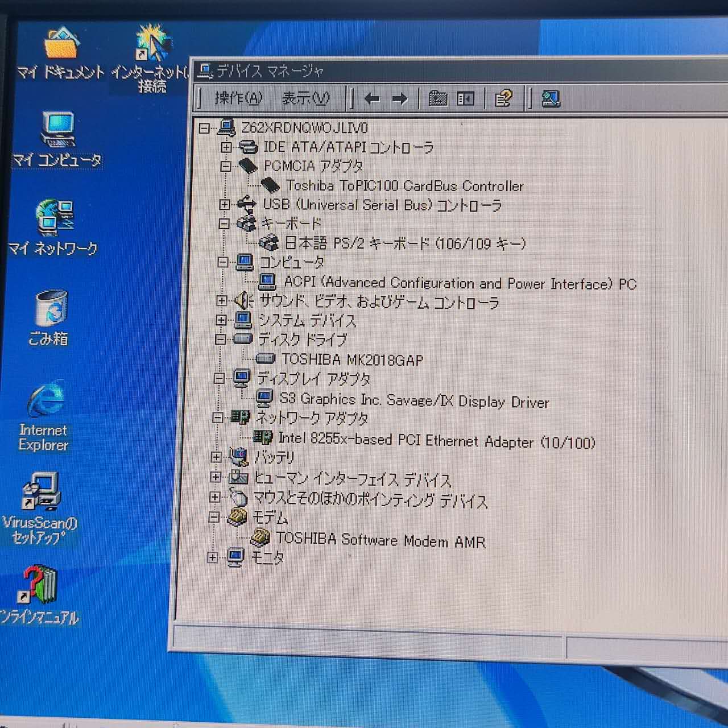Viewport: 728px width, 728px height.
Task: Select TOSHIBA Software Modem AMR
Action: pyautogui.click(x=380, y=539)
